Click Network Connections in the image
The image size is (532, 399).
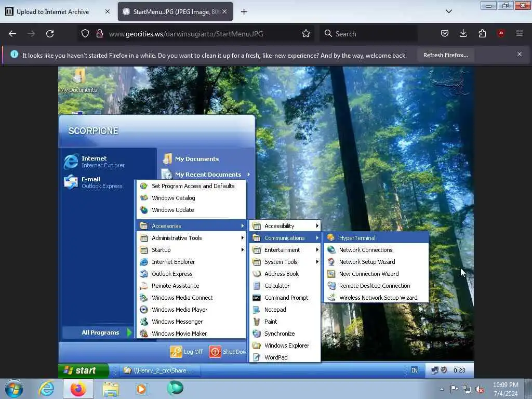(x=376, y=250)
